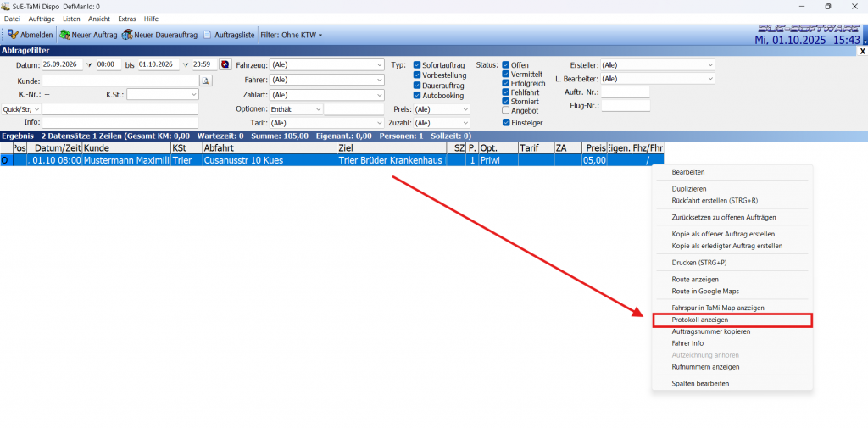Viewport: 868px width, 428px height.
Task: Enable the Angebot status checkbox
Action: 506,110
